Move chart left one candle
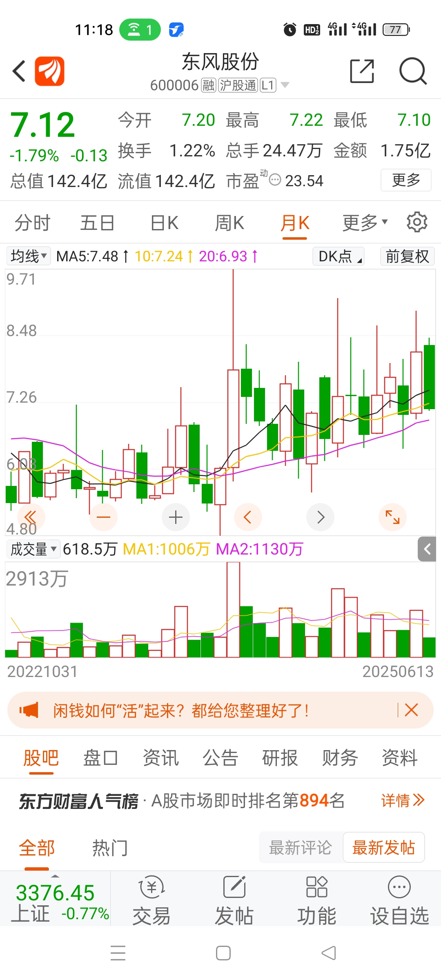441x980 pixels. point(248,517)
